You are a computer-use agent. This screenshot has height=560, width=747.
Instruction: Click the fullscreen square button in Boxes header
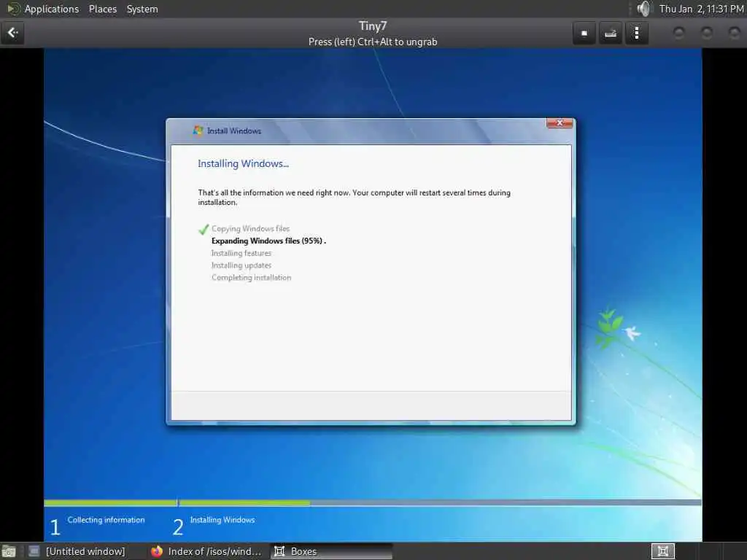584,33
